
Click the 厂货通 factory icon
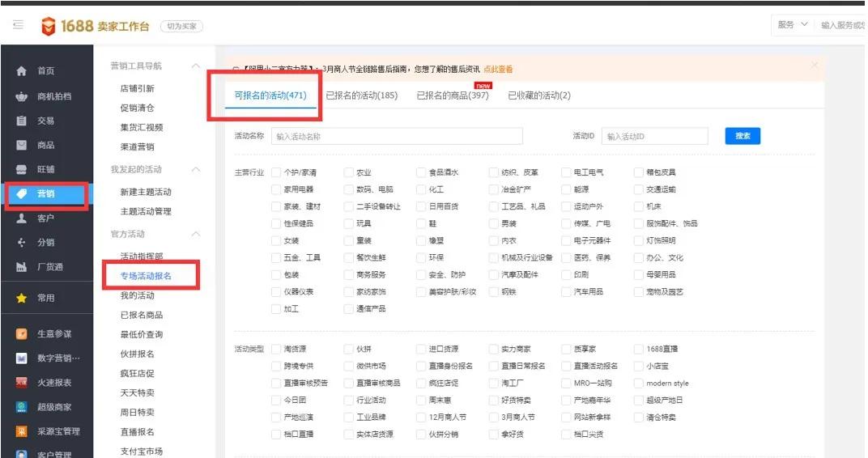[22, 266]
